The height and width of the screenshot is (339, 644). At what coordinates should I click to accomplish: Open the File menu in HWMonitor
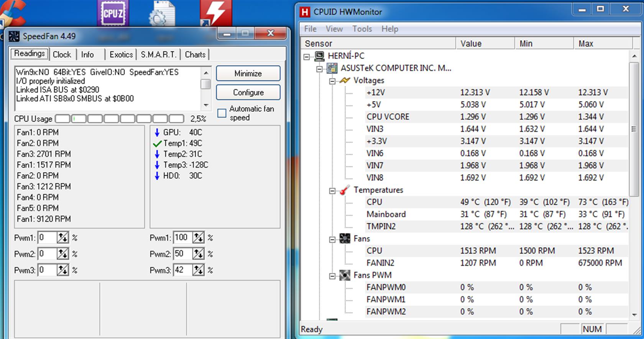[310, 29]
